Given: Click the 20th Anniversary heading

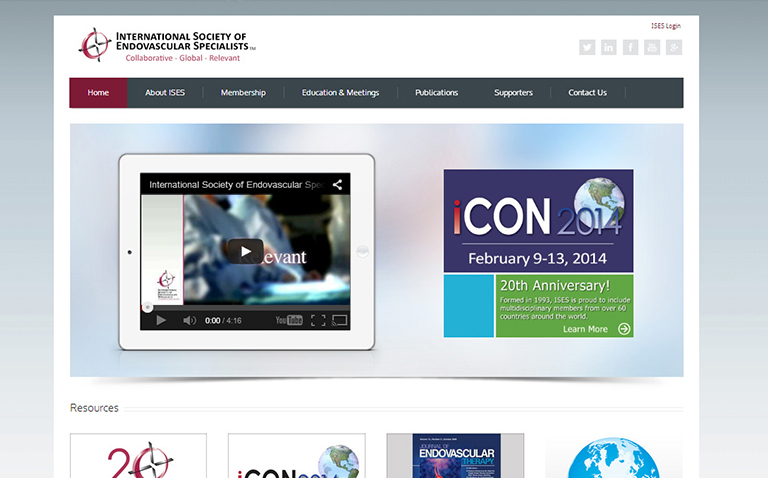Looking at the screenshot, I should pos(555,286).
